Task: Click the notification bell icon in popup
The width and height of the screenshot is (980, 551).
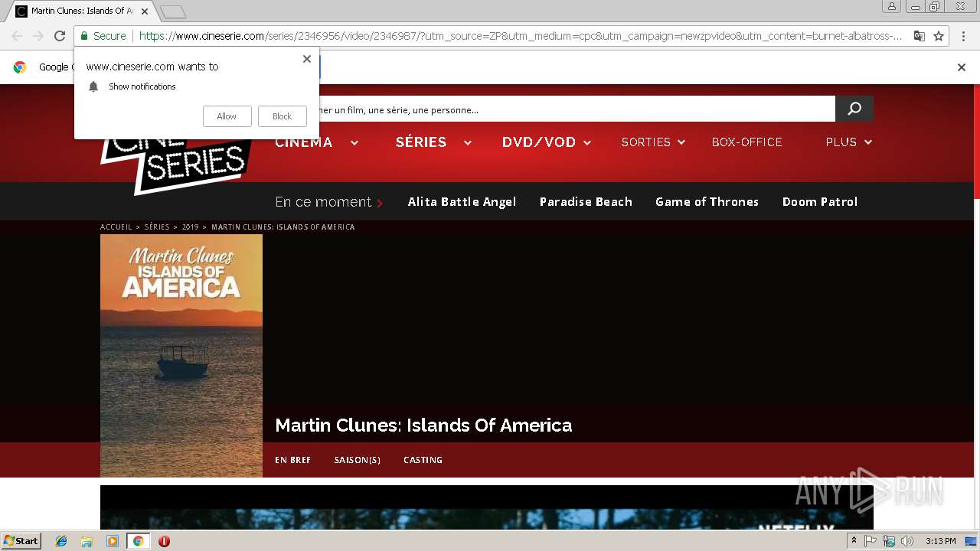Action: [x=93, y=86]
